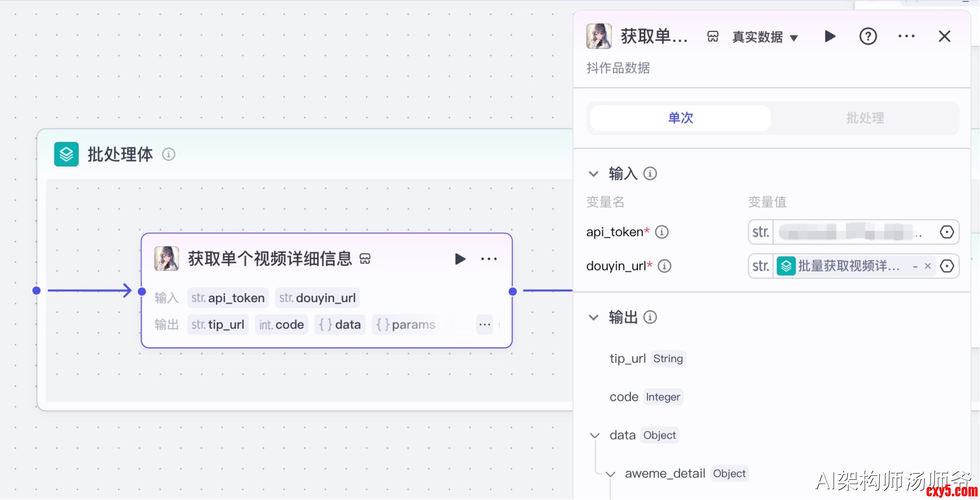Screen dimensions: 980x500
Task: Open 真实数据 dropdown in panel header
Action: click(765, 37)
